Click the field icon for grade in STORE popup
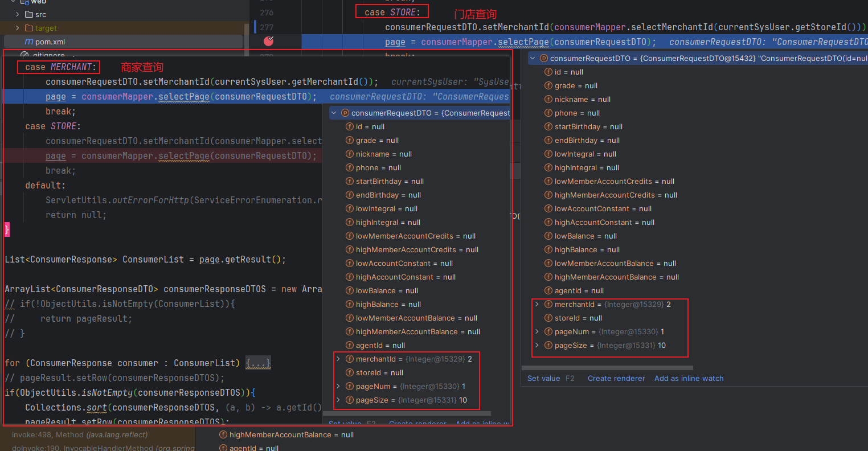The width and height of the screenshot is (868, 451). (549, 85)
